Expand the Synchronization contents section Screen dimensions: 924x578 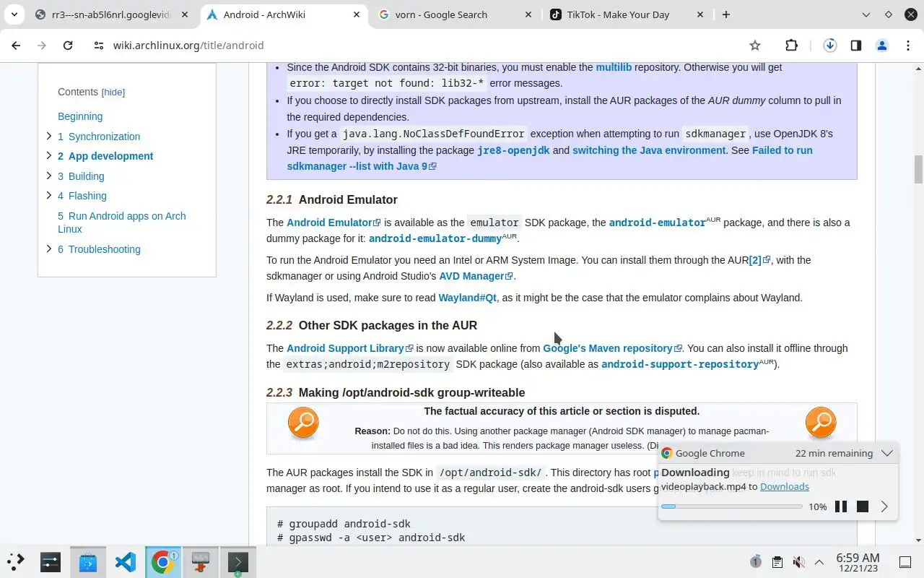point(49,136)
